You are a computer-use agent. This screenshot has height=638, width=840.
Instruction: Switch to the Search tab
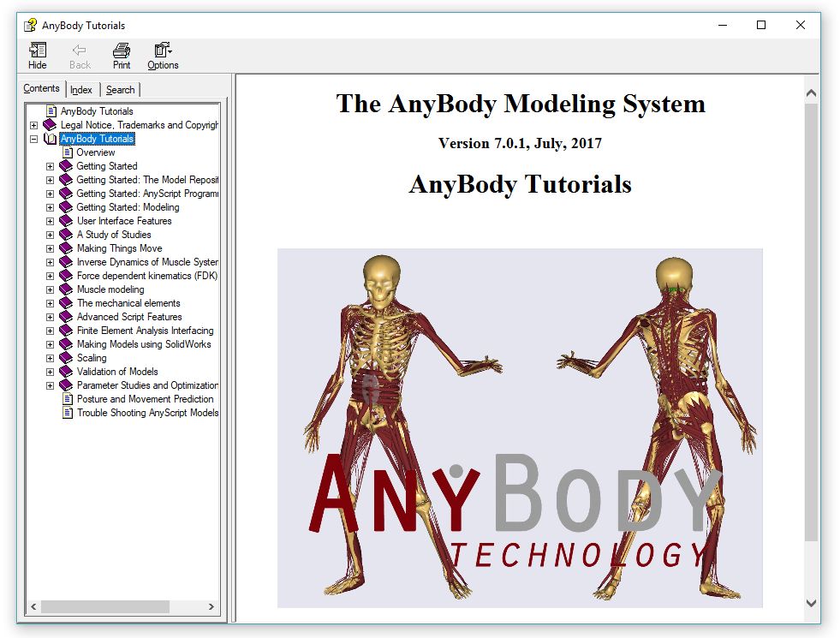tap(120, 90)
